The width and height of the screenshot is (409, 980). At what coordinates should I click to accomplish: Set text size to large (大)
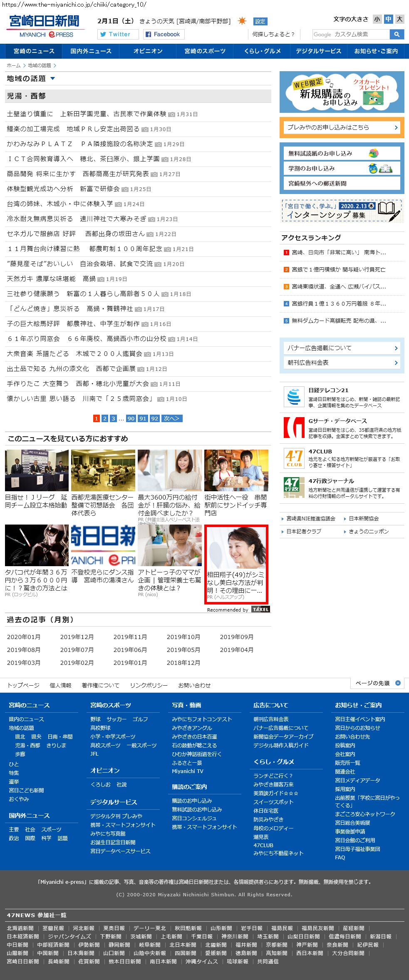point(399,19)
